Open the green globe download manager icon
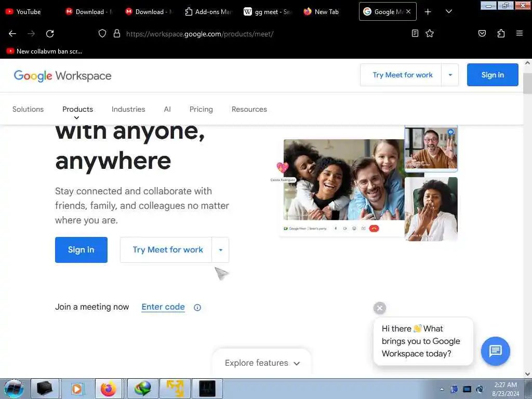The width and height of the screenshot is (532, 399). pyautogui.click(x=142, y=389)
